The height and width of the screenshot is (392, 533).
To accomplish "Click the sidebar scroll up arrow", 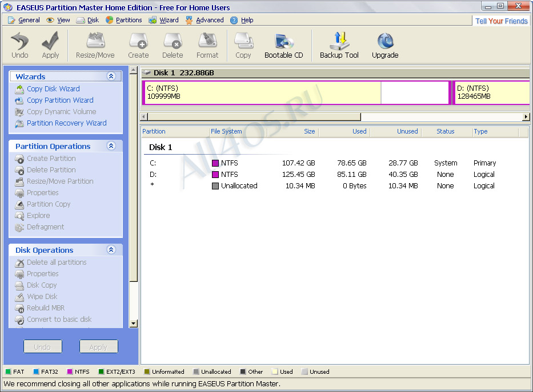I will tap(134, 70).
